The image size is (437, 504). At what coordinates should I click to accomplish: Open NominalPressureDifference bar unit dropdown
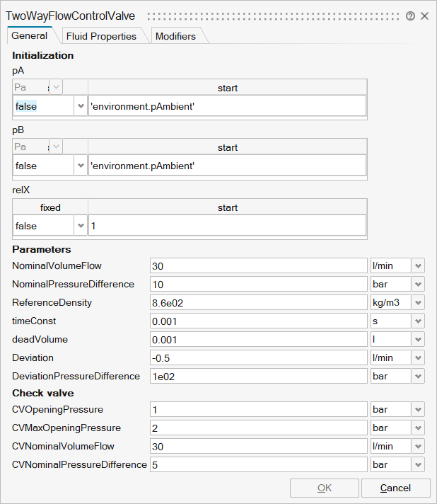coord(418,284)
